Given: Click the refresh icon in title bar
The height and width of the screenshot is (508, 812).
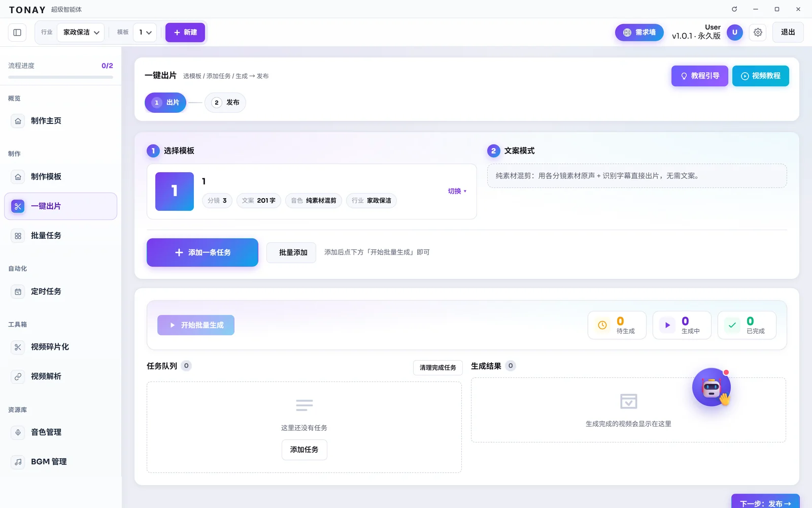Looking at the screenshot, I should click(734, 9).
